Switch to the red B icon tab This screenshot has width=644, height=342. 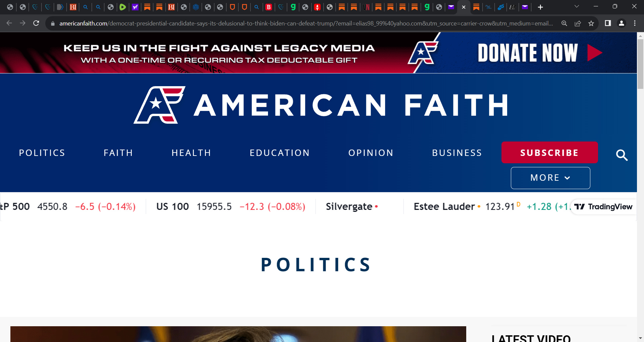click(x=269, y=7)
